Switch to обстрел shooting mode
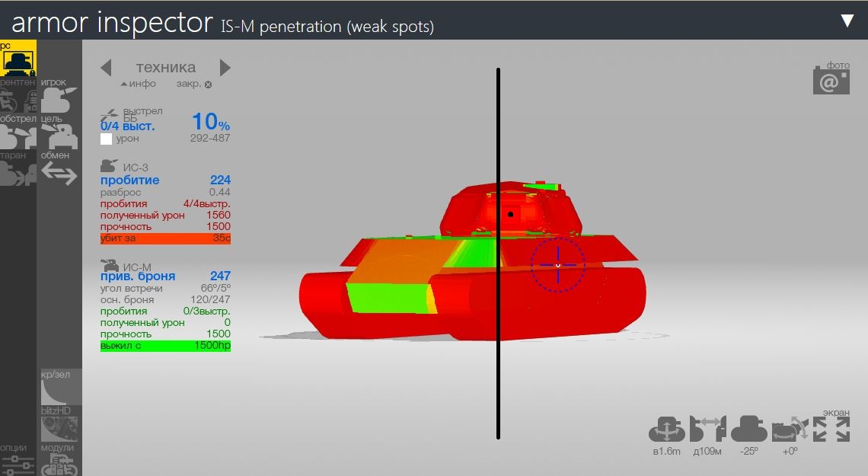 (x=18, y=133)
